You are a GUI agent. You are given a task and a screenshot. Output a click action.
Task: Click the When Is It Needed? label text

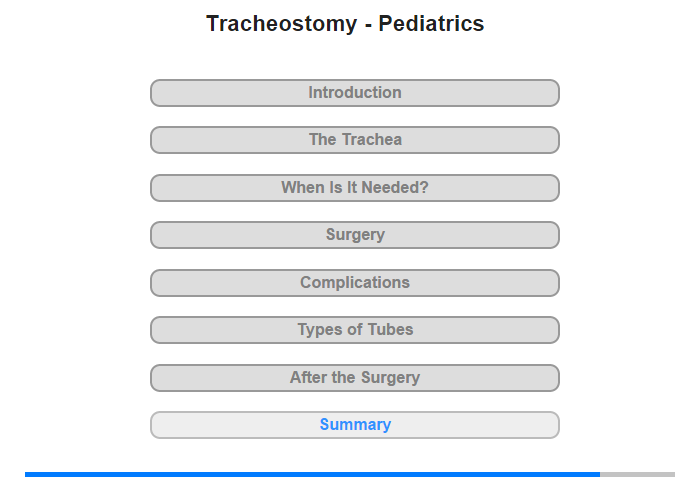354,187
